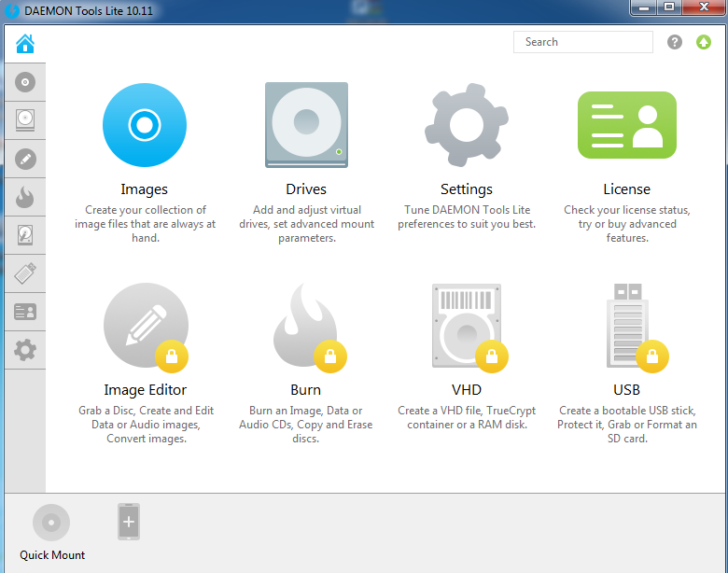The image size is (728, 573).
Task: Click the green update arrow icon
Action: pyautogui.click(x=704, y=42)
